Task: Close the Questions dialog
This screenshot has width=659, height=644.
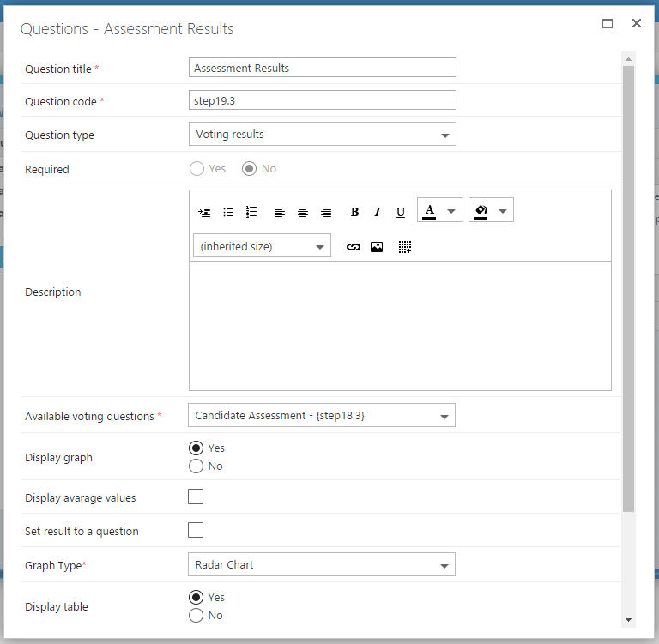Action: (x=637, y=23)
